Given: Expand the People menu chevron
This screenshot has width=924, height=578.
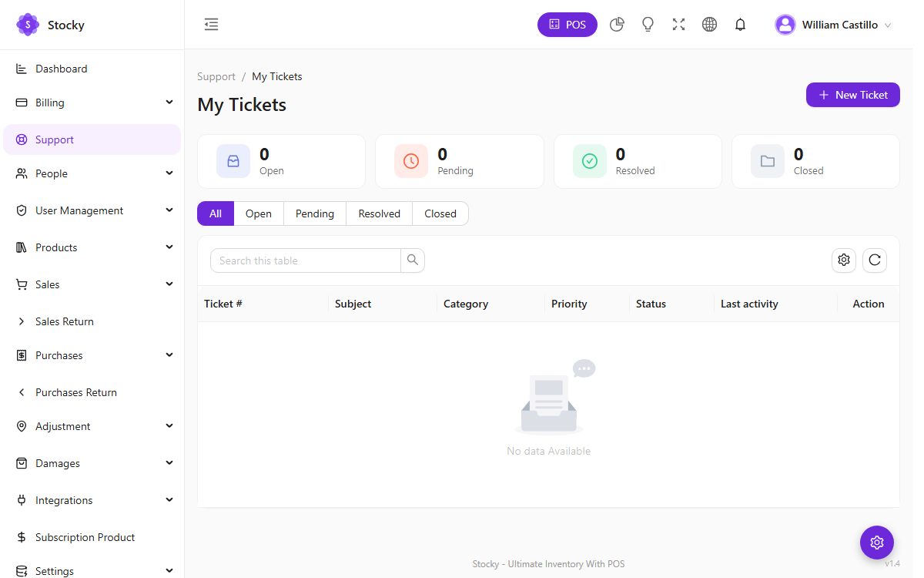Looking at the screenshot, I should [x=169, y=173].
